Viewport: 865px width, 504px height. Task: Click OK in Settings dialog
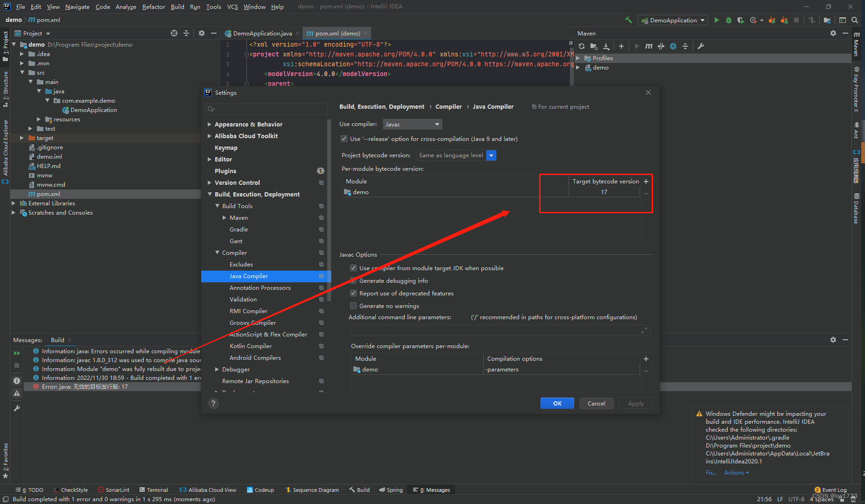click(557, 403)
